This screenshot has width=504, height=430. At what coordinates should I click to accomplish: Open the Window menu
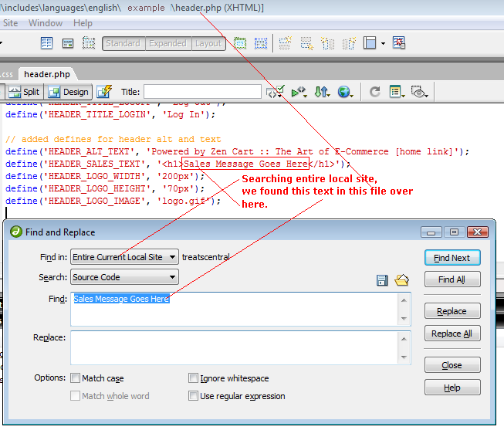point(46,23)
